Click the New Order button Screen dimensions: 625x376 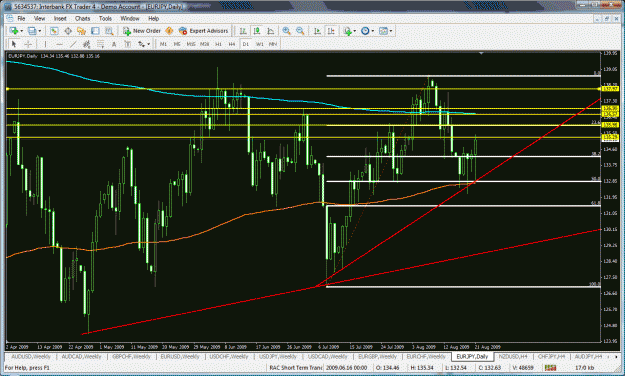coord(142,31)
